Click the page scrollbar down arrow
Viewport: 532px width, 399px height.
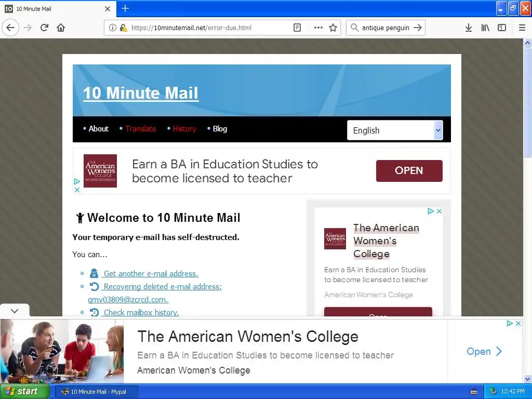click(528, 379)
